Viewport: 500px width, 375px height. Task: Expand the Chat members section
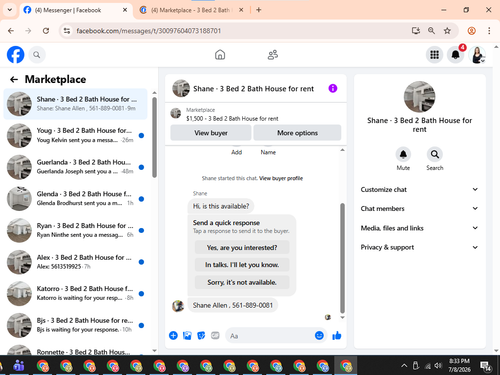419,208
